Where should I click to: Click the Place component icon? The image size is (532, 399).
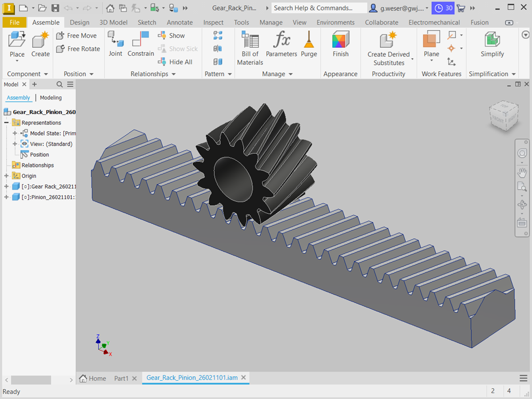pos(17,40)
